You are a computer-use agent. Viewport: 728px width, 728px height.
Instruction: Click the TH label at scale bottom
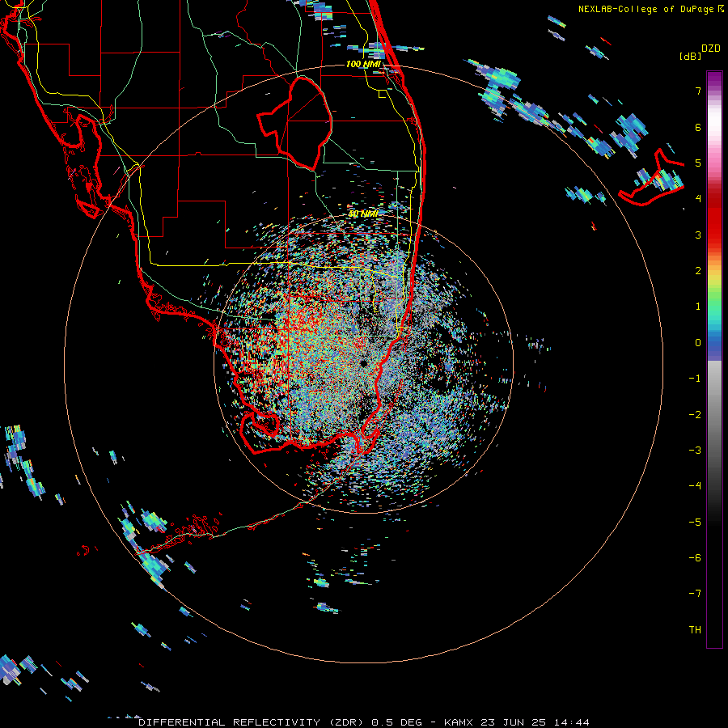[x=695, y=630]
